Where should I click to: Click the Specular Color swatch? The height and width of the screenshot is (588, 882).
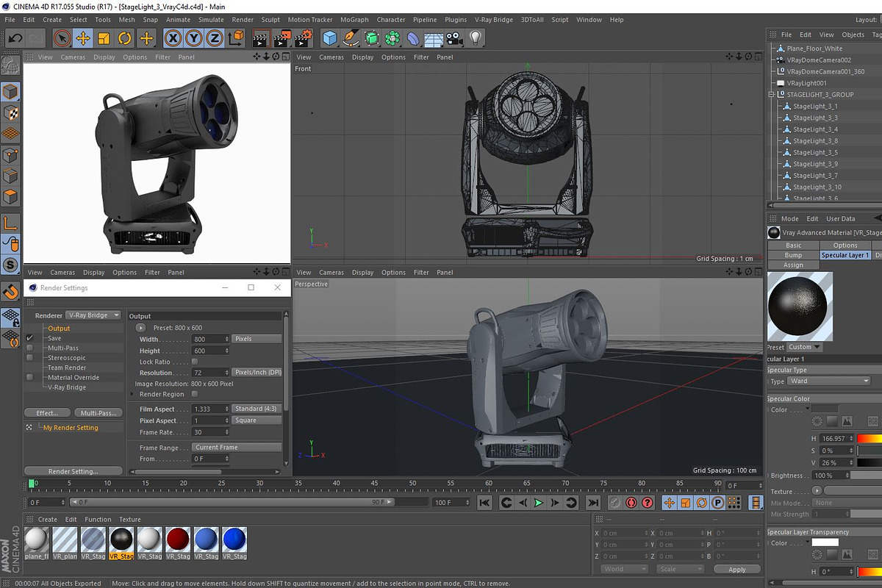click(x=825, y=409)
